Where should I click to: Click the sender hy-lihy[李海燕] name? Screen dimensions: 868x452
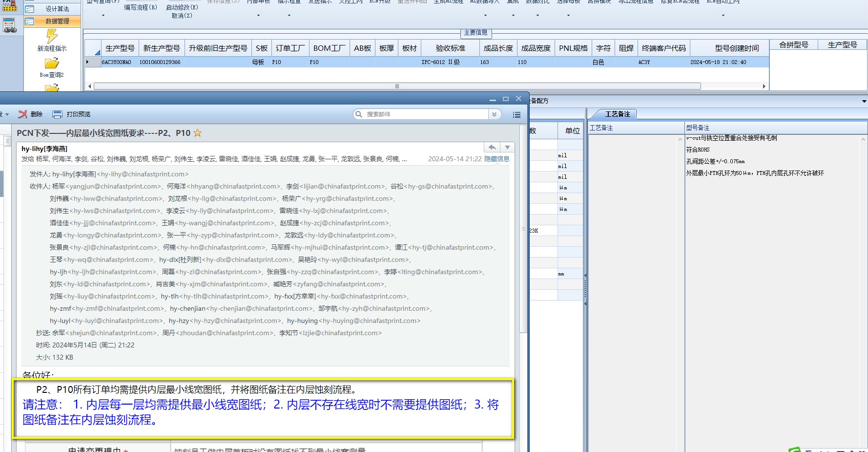(x=44, y=149)
